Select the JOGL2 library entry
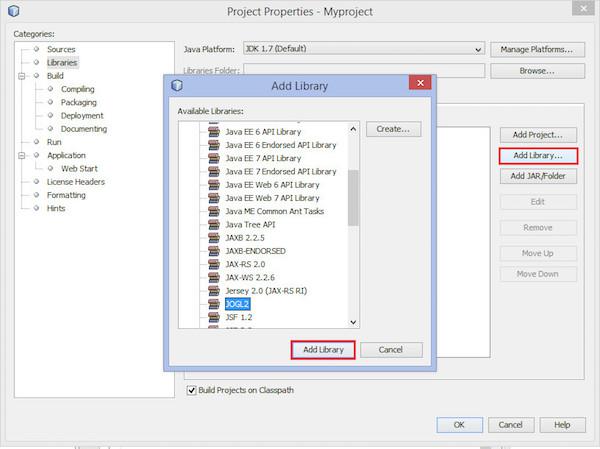This screenshot has width=600, height=449. point(237,304)
